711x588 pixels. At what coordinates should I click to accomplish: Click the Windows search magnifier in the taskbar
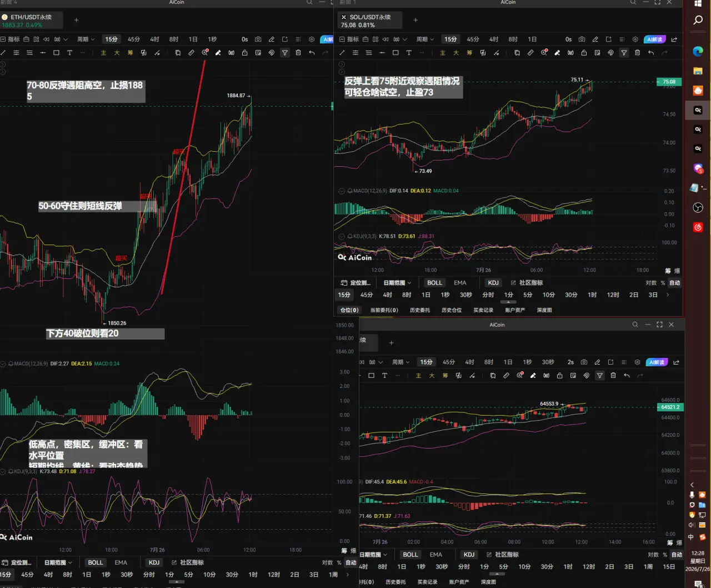698,21
